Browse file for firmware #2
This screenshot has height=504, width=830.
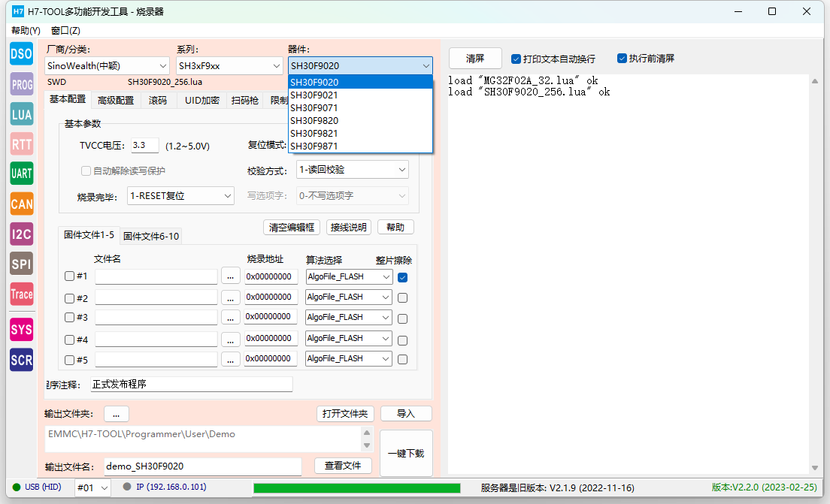pyautogui.click(x=230, y=297)
